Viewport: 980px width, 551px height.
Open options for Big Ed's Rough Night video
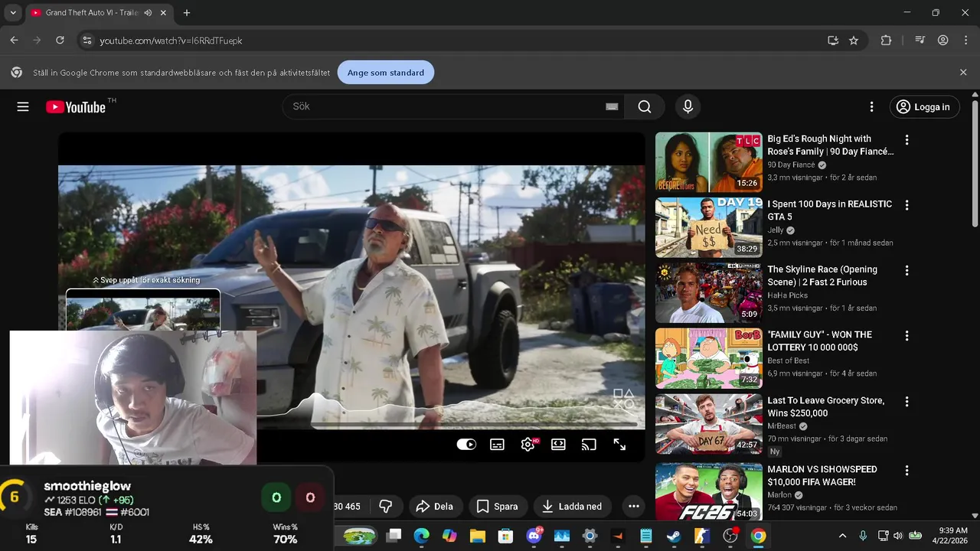906,140
